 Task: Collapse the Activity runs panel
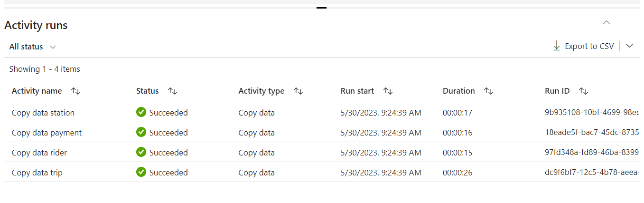pos(606,23)
